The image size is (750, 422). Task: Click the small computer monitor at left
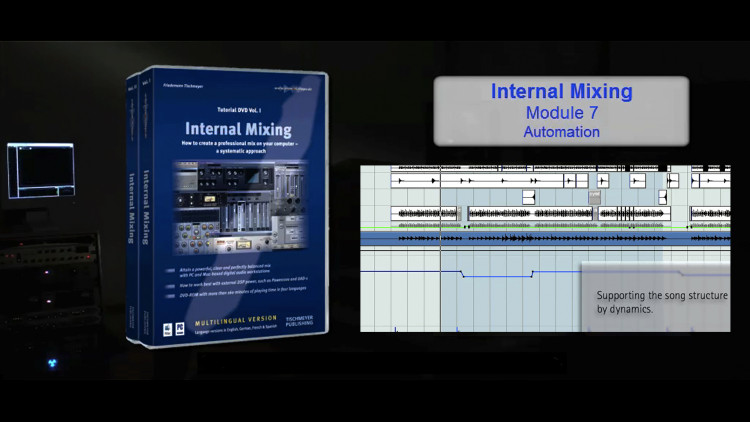pyautogui.click(x=41, y=170)
